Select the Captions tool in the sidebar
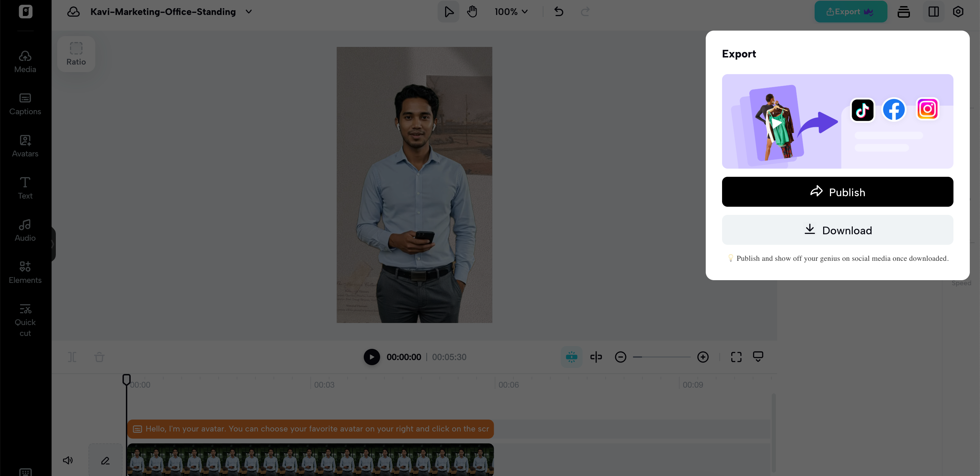The width and height of the screenshot is (980, 476). click(x=25, y=103)
